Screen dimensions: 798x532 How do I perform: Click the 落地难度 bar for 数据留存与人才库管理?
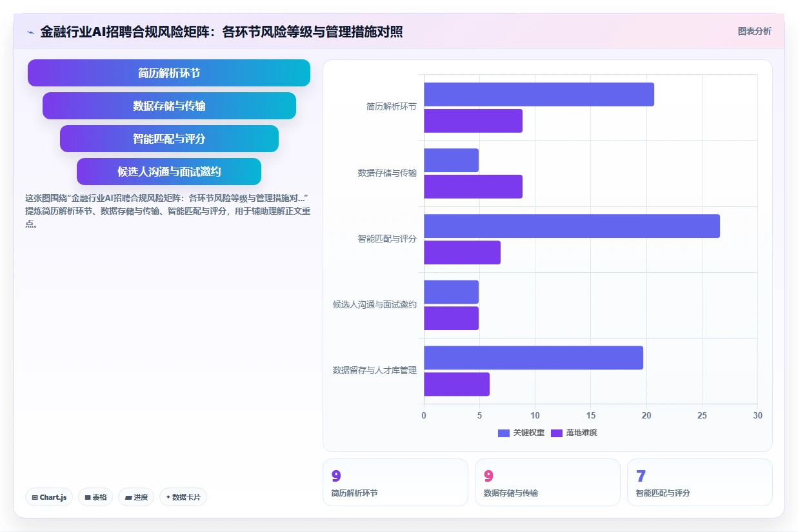pyautogui.click(x=457, y=384)
